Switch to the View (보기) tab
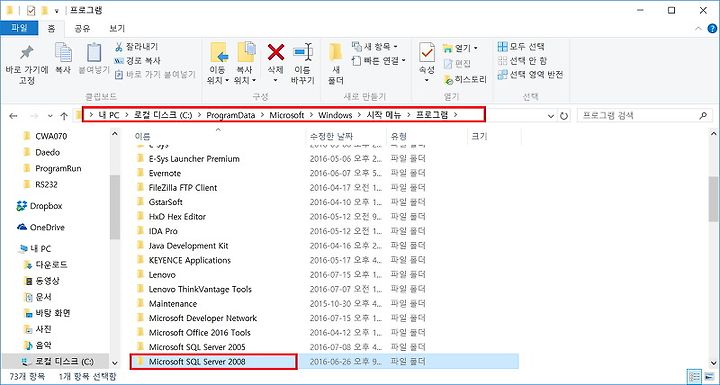The height and width of the screenshot is (385, 720). click(x=117, y=28)
